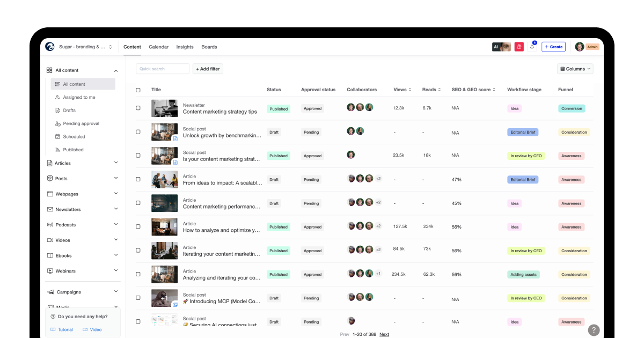Switch to the Calendar tab
This screenshot has width=644, height=338.
click(x=158, y=47)
